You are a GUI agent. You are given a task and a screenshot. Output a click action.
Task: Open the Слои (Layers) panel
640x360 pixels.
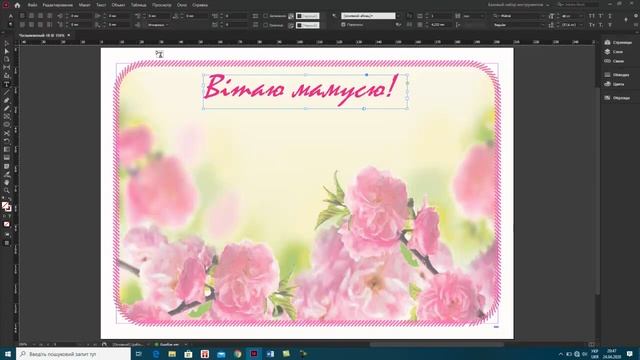point(614,52)
